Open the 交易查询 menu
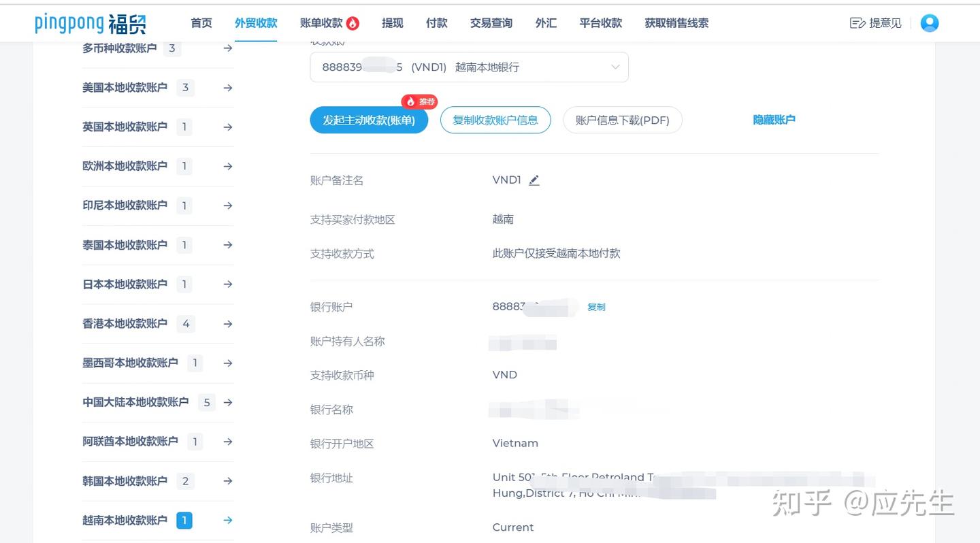 pyautogui.click(x=490, y=22)
